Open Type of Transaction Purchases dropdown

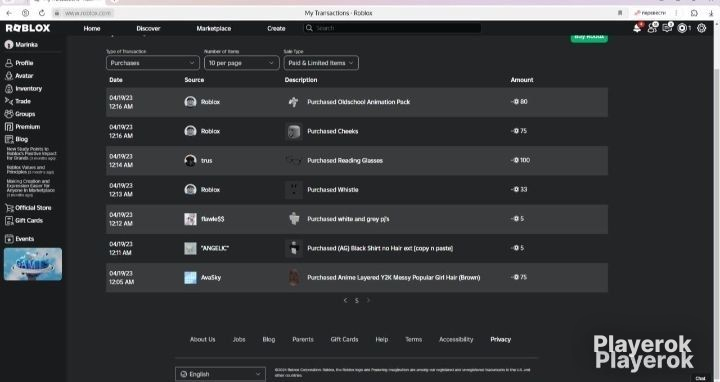(x=153, y=63)
